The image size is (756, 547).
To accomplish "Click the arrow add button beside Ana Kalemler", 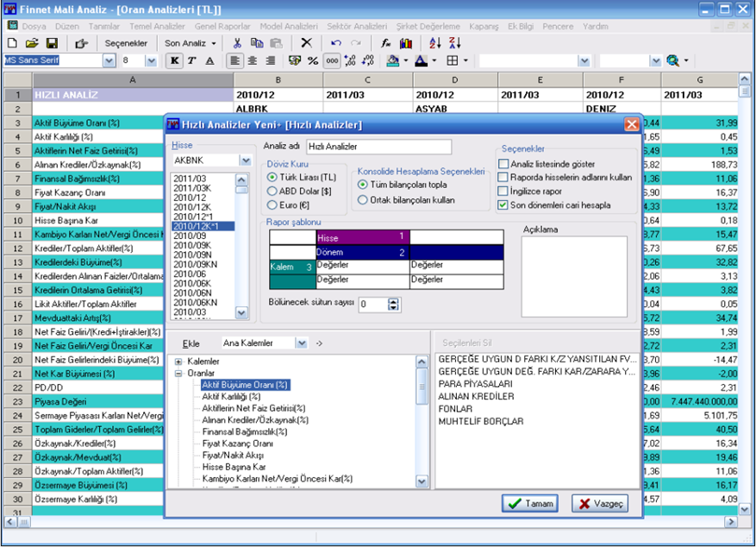I will [x=319, y=343].
